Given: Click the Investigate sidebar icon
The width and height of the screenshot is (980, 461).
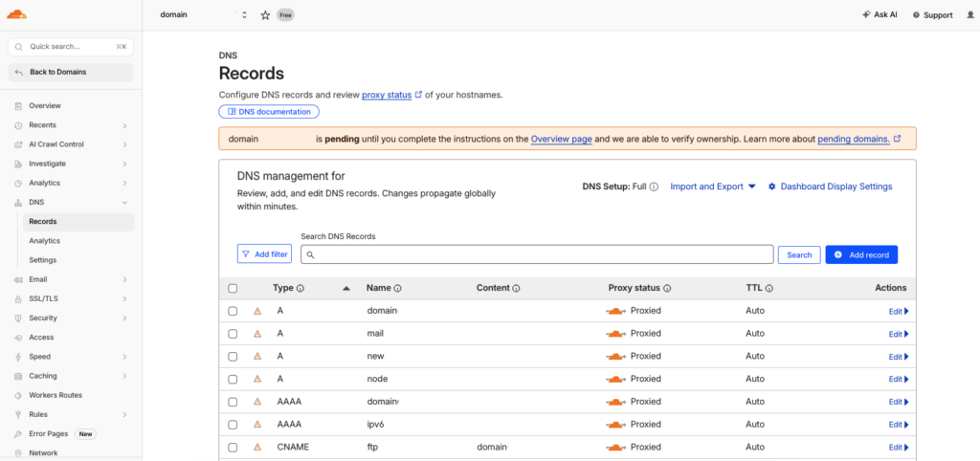Looking at the screenshot, I should (x=18, y=164).
